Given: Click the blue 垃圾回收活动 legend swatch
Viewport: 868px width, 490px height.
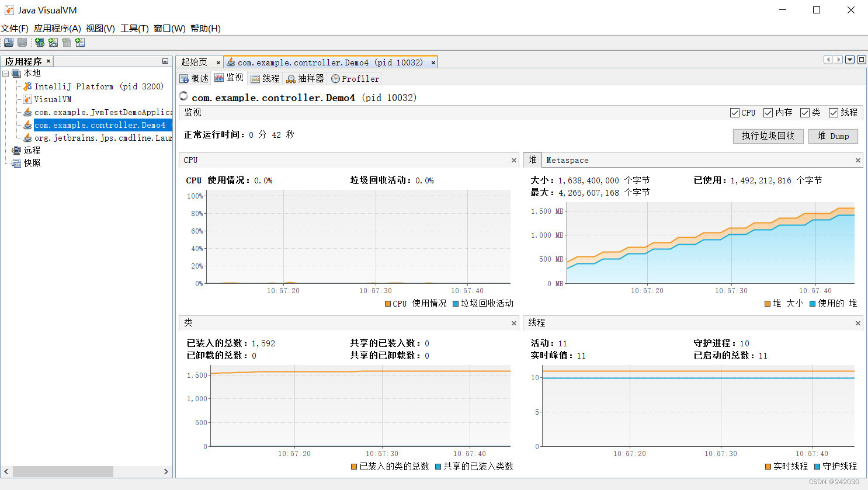Looking at the screenshot, I should [x=456, y=304].
